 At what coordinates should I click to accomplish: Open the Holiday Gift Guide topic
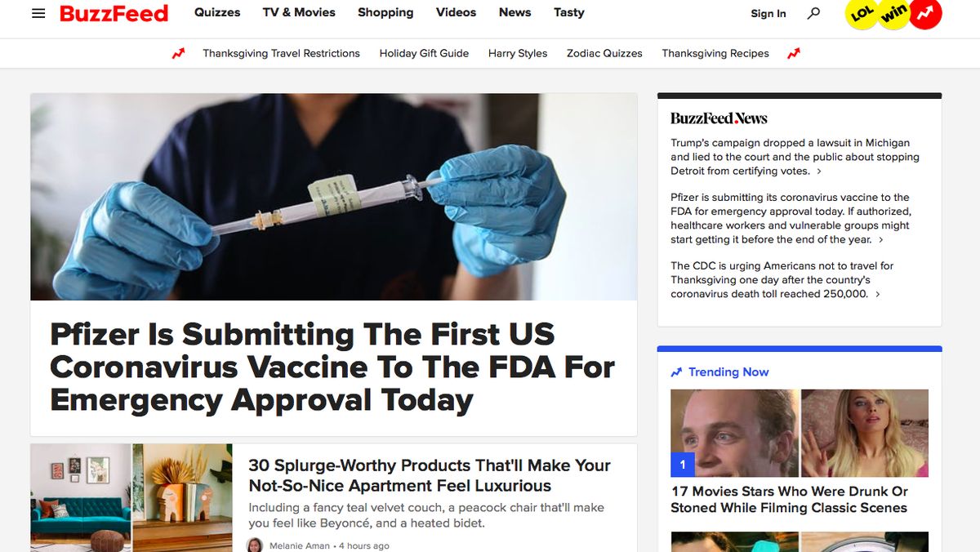click(x=424, y=53)
